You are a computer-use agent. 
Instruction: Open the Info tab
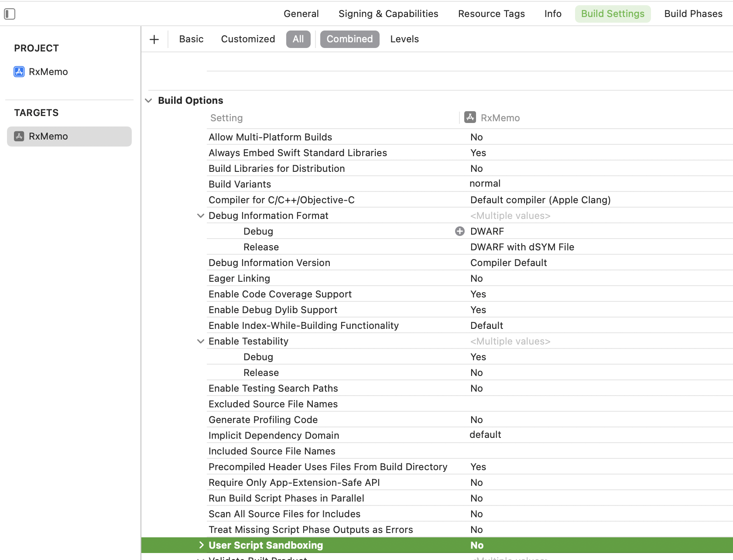click(553, 14)
